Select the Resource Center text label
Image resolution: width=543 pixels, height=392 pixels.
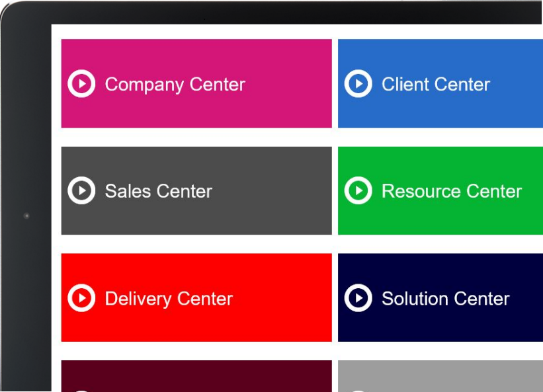click(452, 191)
